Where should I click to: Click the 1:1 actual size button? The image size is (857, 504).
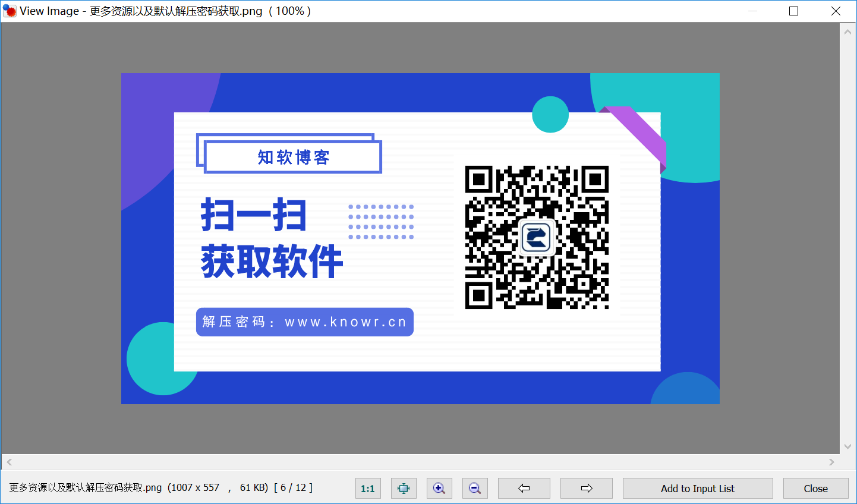coord(368,488)
